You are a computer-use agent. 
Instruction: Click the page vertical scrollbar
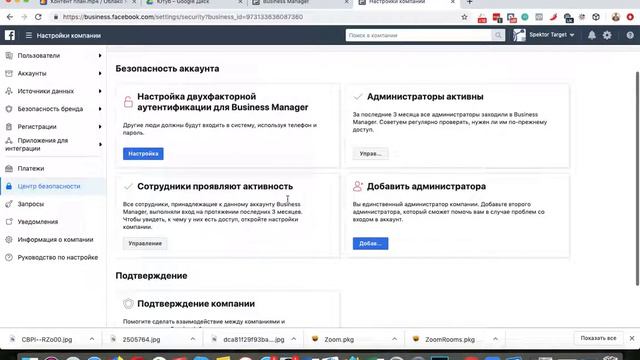click(x=637, y=179)
